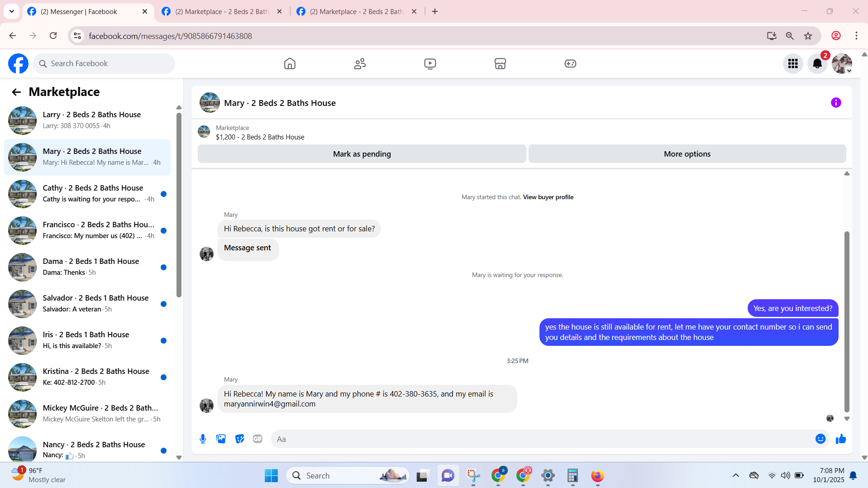Click the conversation list scrollbar thumb

click(x=179, y=205)
